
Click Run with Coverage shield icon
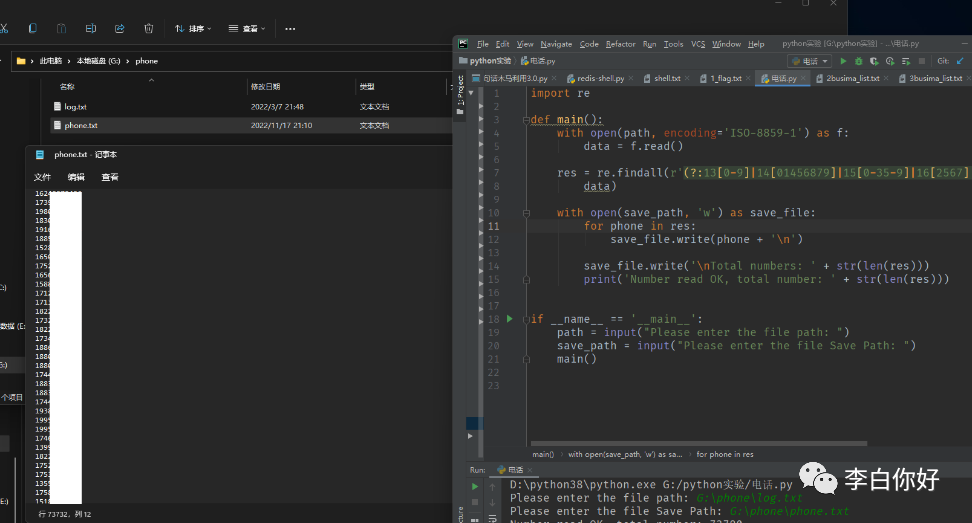click(x=874, y=61)
